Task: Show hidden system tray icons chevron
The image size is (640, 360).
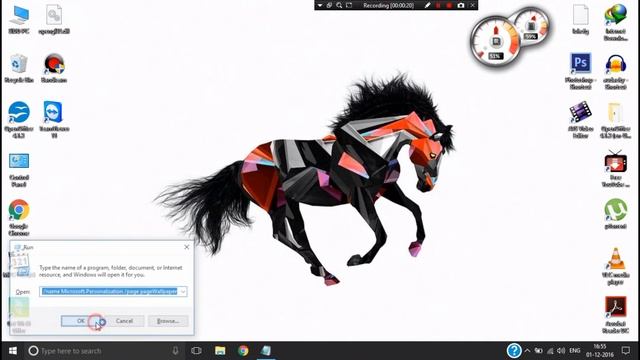Action: tap(527, 351)
